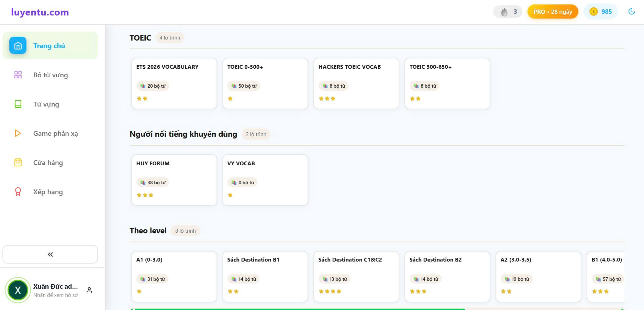This screenshot has width=644, height=310.
Task: Click the PRO 28 ngày badge
Action: 553,12
